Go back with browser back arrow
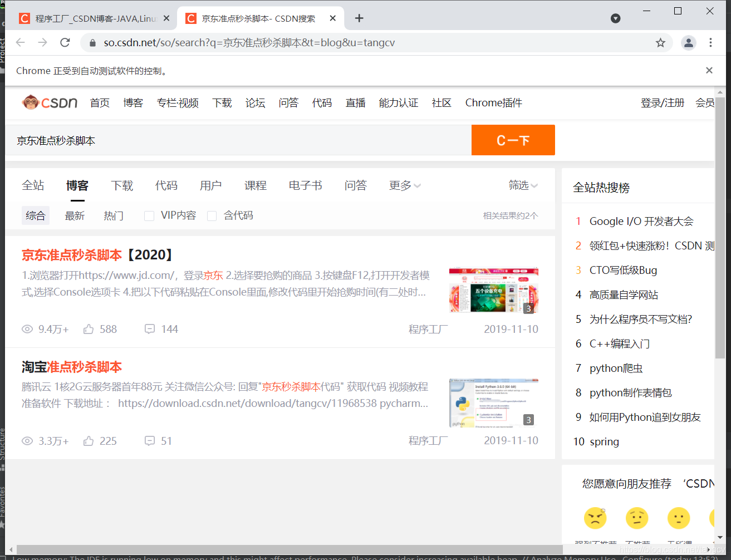 (x=21, y=42)
